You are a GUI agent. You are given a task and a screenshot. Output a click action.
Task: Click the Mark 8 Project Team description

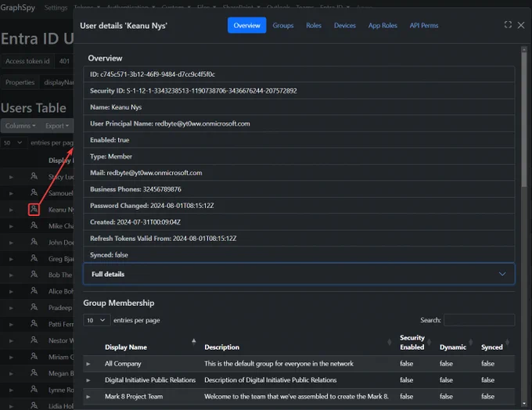point(297,397)
